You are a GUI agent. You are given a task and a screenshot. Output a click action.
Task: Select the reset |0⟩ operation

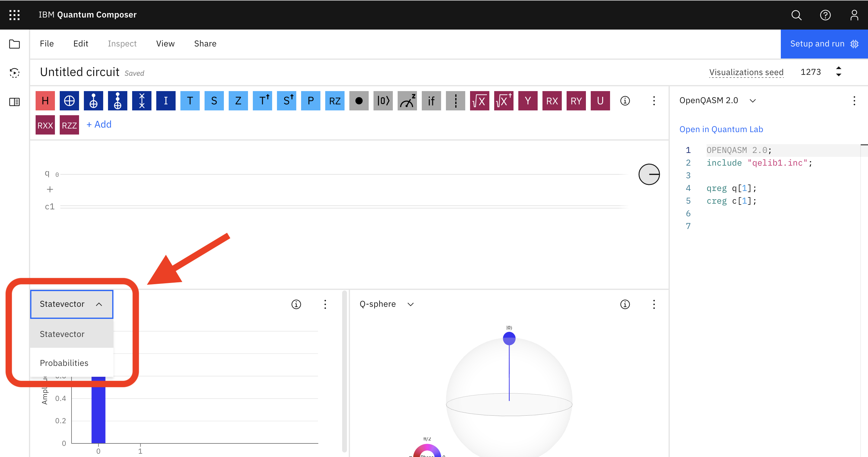click(x=383, y=100)
